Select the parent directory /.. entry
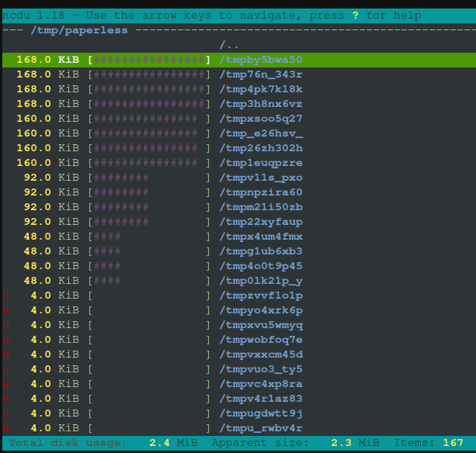This screenshot has width=476, height=453. coord(229,45)
